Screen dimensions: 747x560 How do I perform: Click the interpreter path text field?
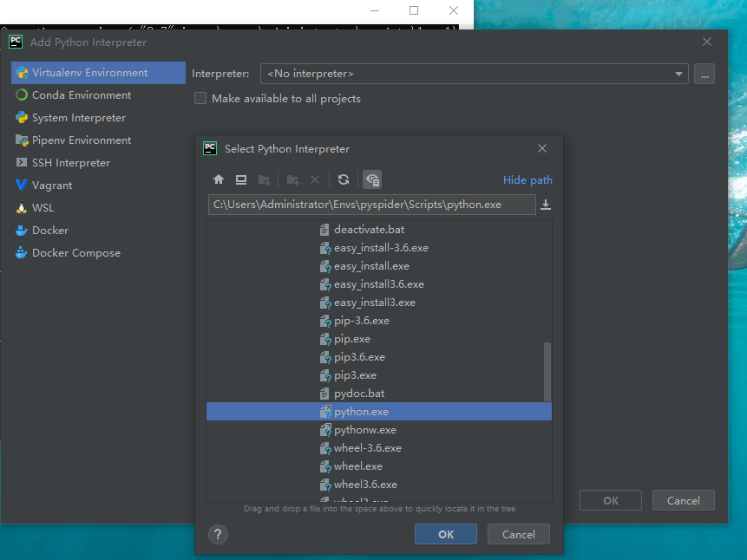(x=371, y=205)
